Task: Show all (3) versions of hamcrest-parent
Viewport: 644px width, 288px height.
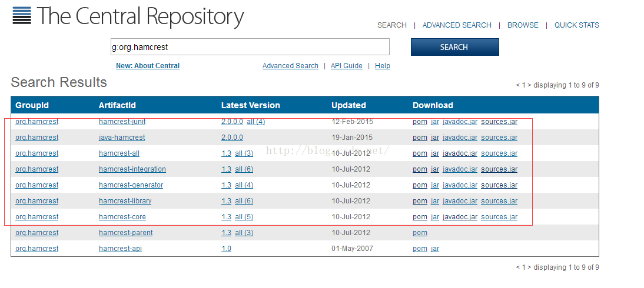Action: pyautogui.click(x=244, y=233)
